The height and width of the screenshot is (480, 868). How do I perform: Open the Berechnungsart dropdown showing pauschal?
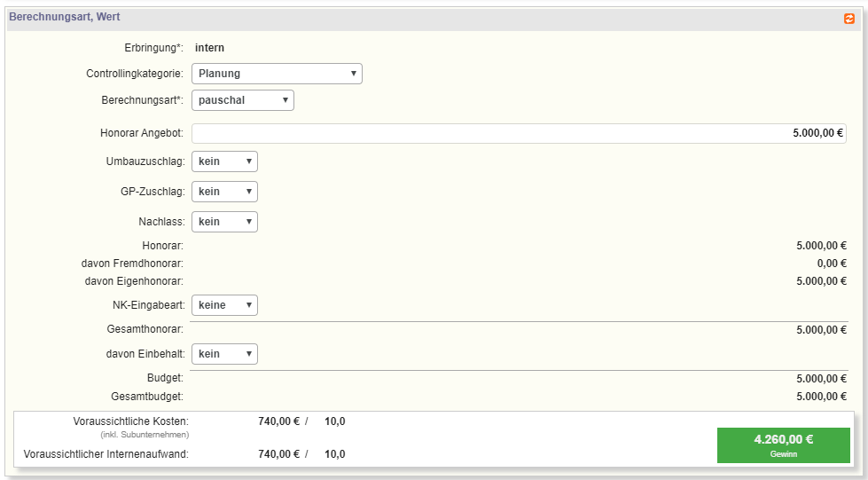pos(242,100)
